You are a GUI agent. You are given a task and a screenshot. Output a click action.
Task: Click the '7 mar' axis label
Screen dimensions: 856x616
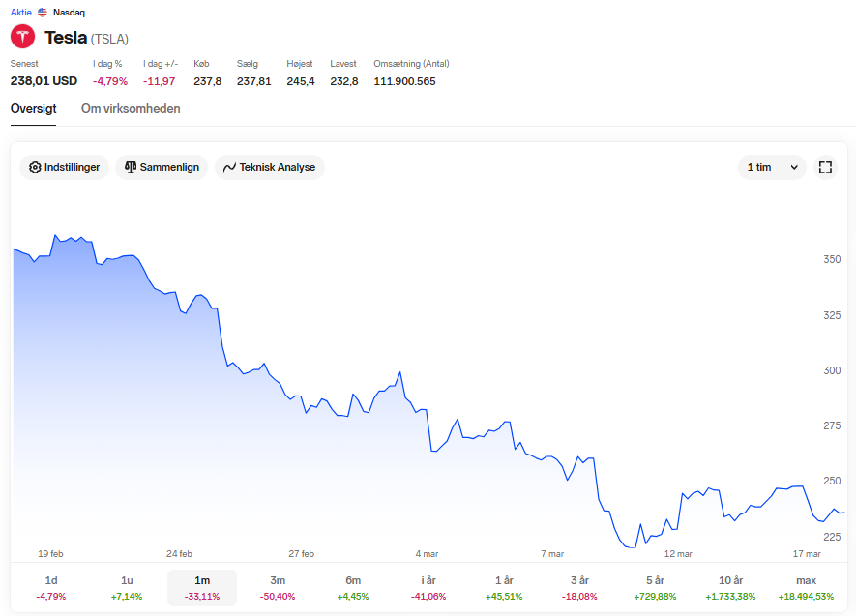point(552,554)
